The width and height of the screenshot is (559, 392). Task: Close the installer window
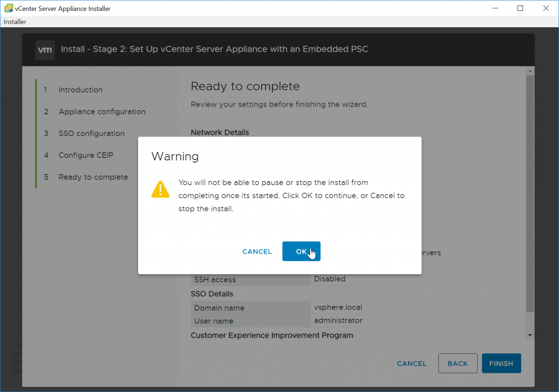click(546, 8)
